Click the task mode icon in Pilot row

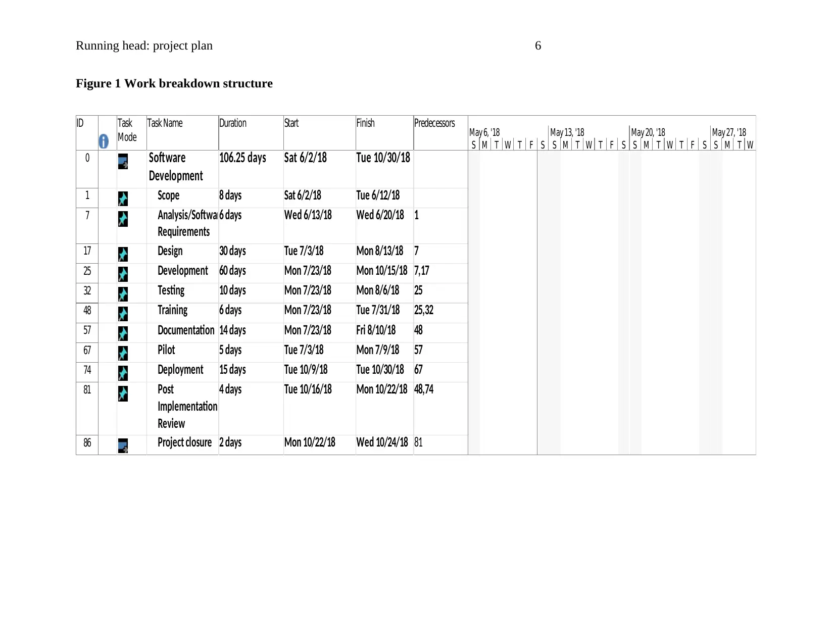coord(123,353)
